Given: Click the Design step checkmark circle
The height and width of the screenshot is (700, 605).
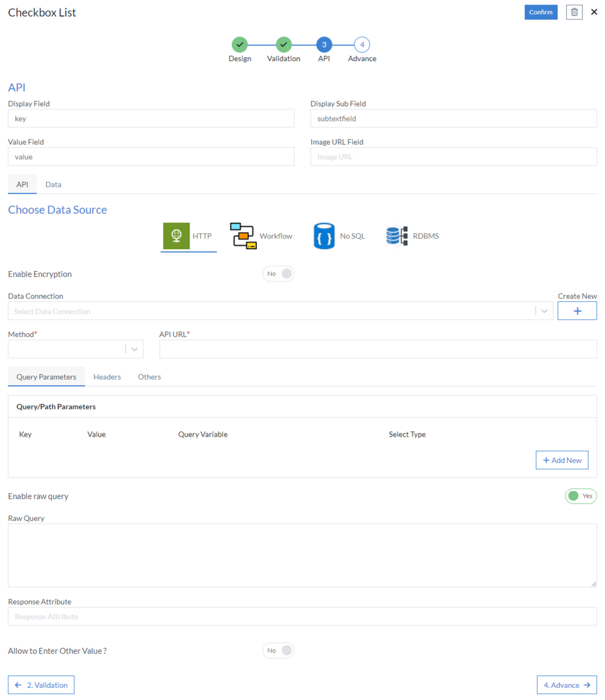Looking at the screenshot, I should (x=240, y=44).
